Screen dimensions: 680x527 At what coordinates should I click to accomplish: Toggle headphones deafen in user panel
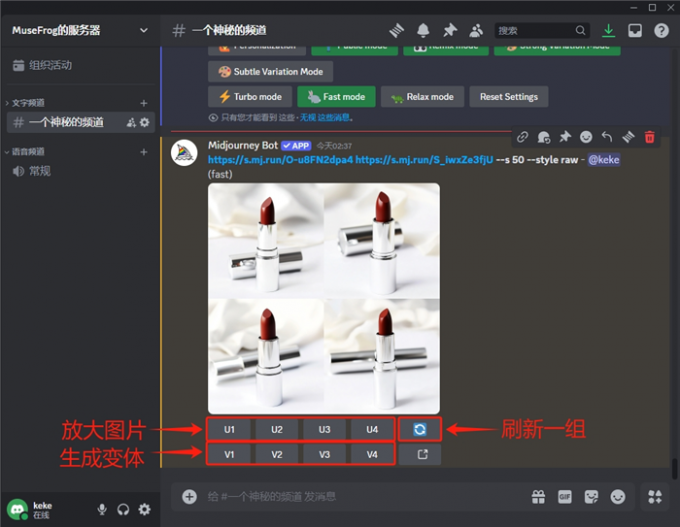(123, 509)
